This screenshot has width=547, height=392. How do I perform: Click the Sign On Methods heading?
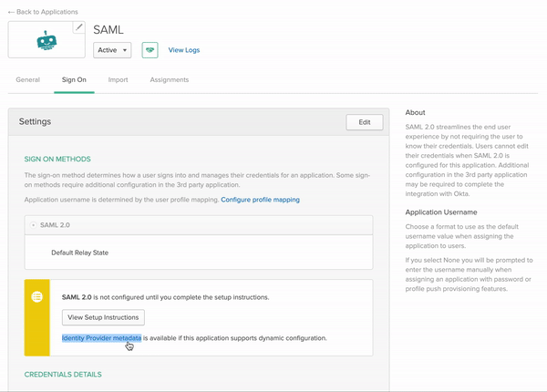click(x=57, y=160)
